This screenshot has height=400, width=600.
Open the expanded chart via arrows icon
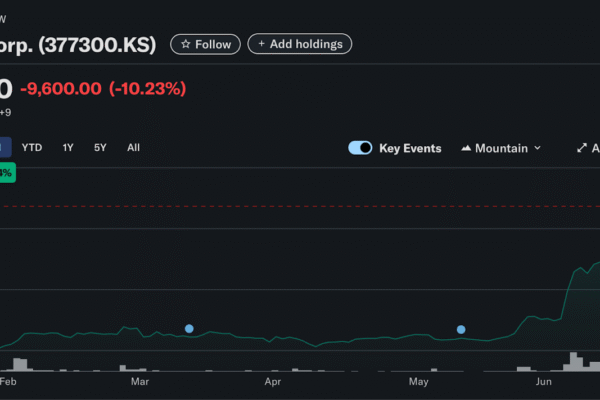tap(582, 148)
